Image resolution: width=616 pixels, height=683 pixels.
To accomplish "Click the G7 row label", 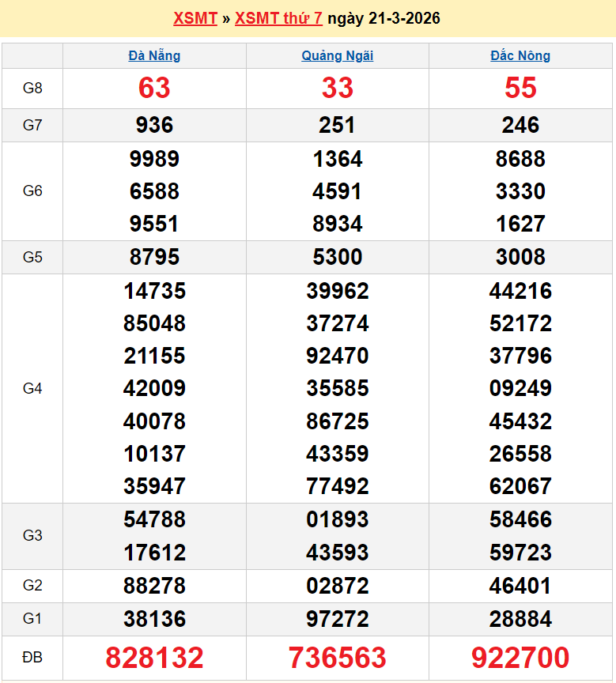I will [32, 125].
